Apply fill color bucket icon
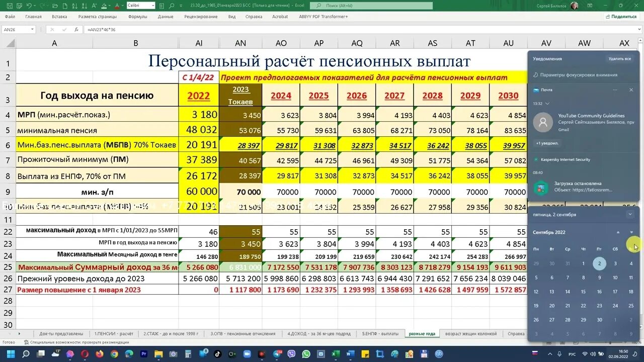644x362 pixels. click(104, 6)
